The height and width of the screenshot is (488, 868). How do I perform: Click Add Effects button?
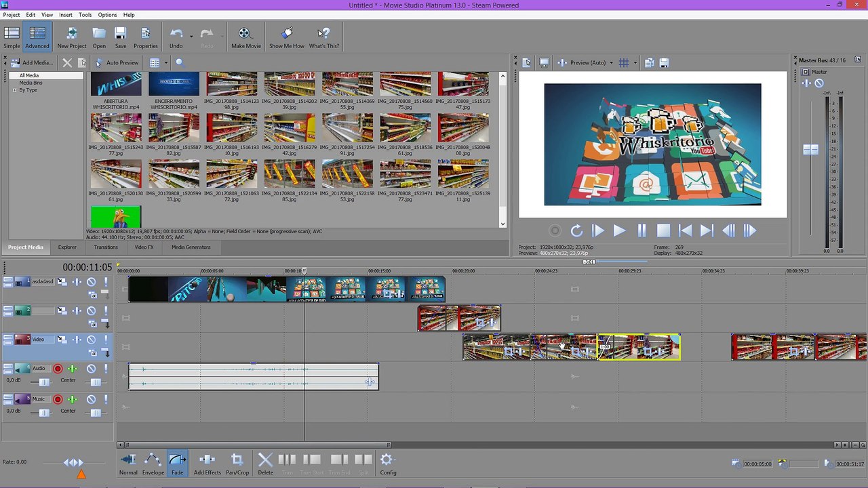pos(208,464)
